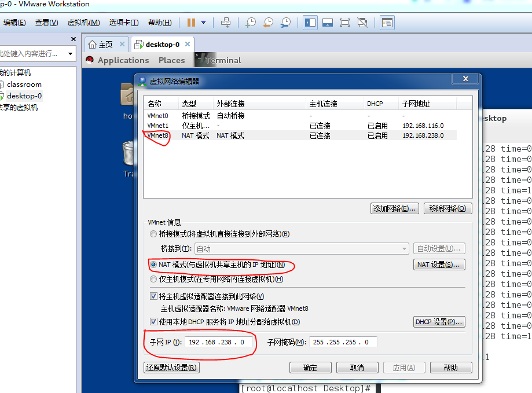
Task: Toggle 将主机虚拟适配器连接到此网络 checkbox
Action: 153,296
